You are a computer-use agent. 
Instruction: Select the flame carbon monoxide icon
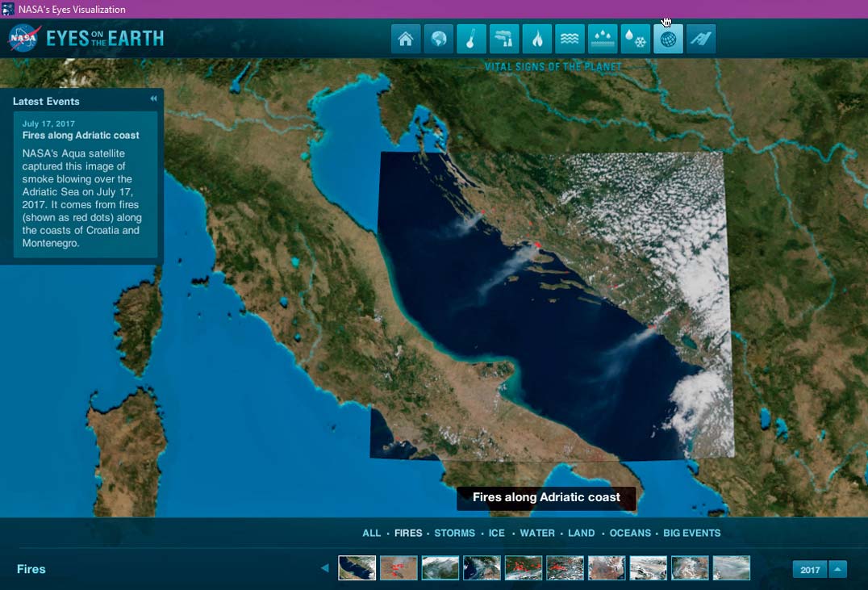pos(537,39)
